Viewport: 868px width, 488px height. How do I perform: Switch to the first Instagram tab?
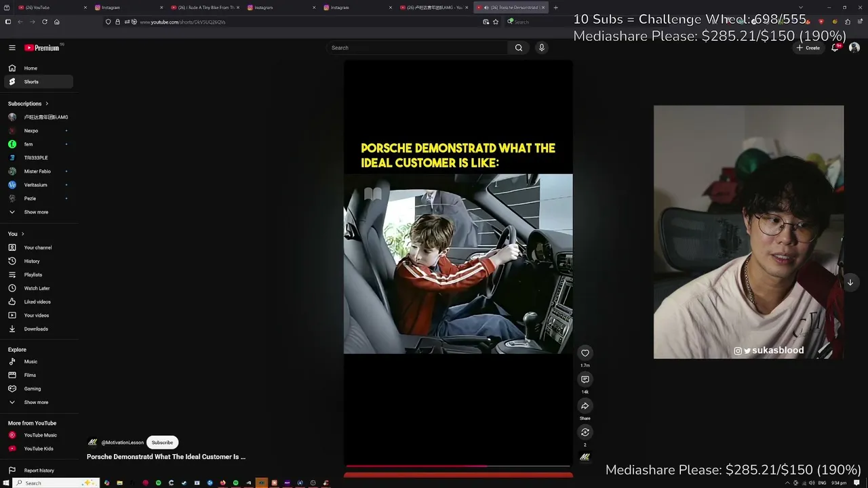[127, 7]
